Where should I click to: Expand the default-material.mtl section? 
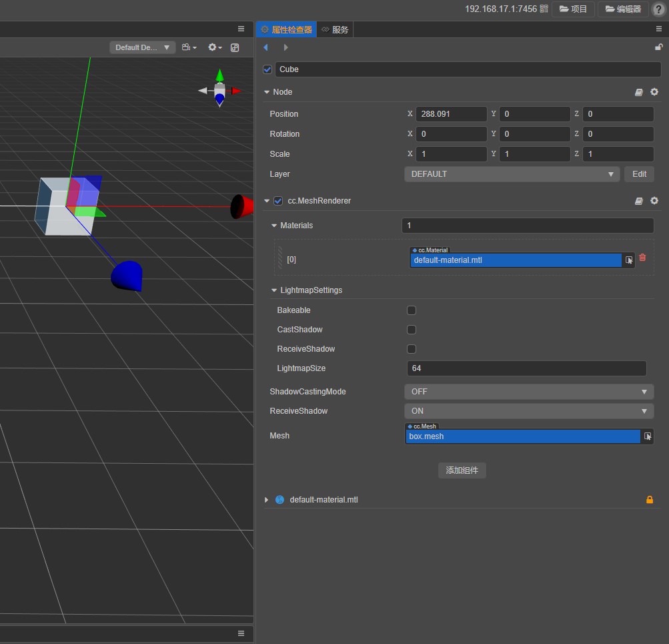coord(267,500)
